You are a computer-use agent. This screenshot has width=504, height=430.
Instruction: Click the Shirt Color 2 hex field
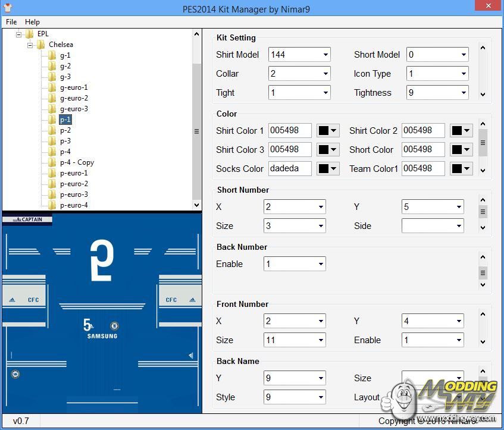(423, 131)
